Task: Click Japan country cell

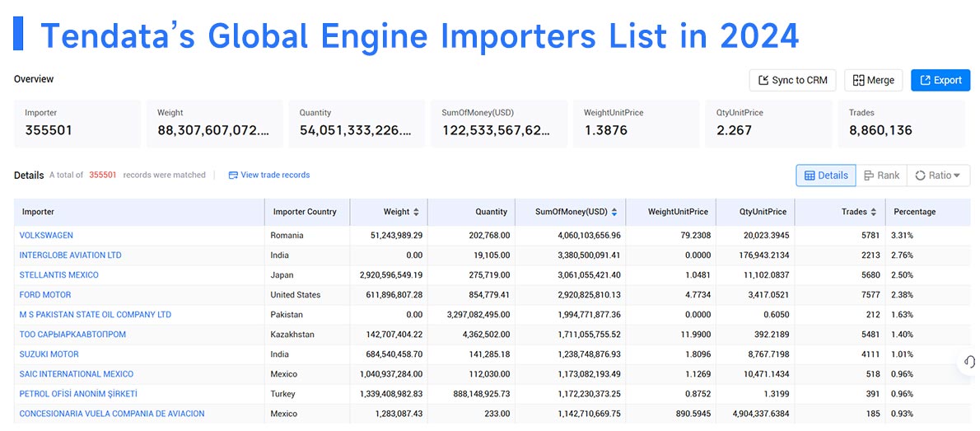Action: click(x=282, y=274)
